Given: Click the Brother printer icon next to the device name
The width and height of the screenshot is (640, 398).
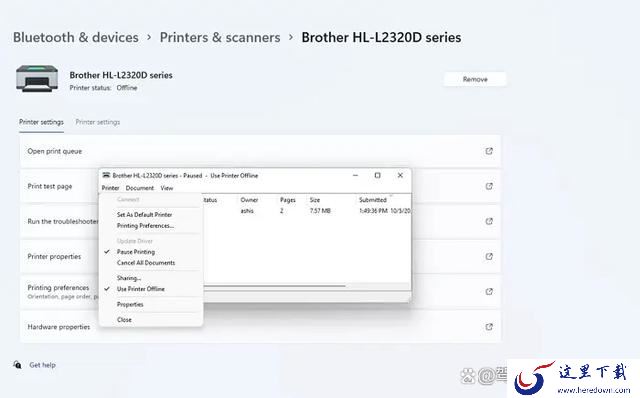Looking at the screenshot, I should pos(37,78).
